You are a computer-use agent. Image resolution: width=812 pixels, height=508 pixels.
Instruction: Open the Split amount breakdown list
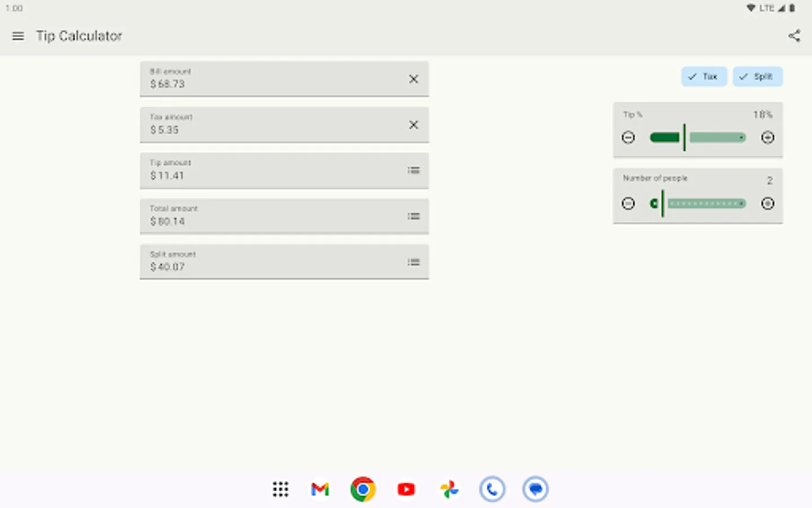pyautogui.click(x=413, y=262)
